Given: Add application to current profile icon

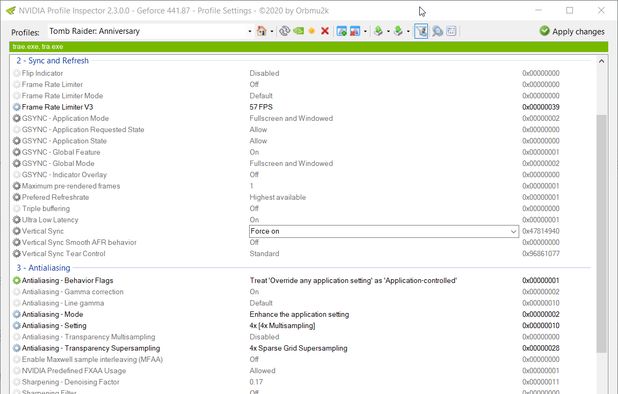Looking at the screenshot, I should [342, 31].
